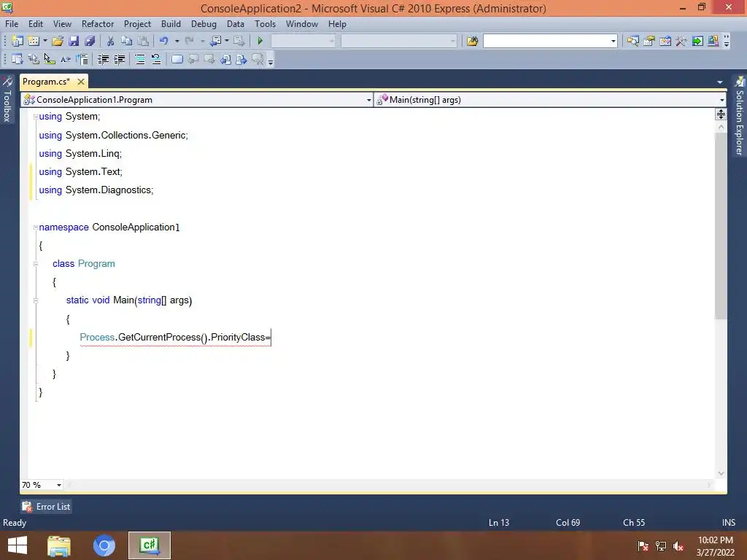Click the Save All icon
This screenshot has width=747, height=560.
pos(90,41)
